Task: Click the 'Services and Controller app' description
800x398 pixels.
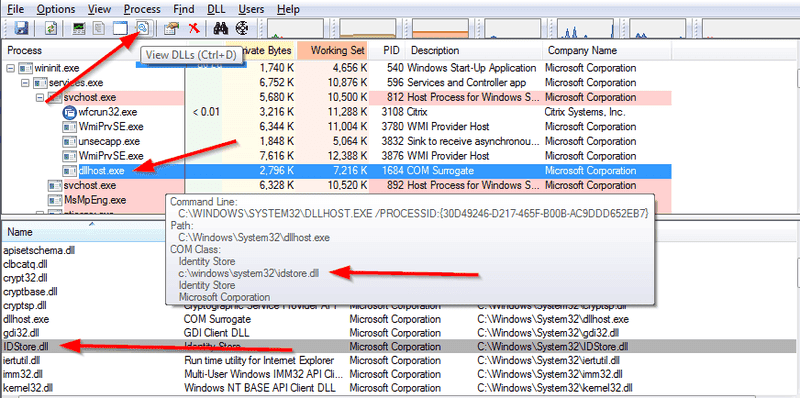Action: point(467,83)
